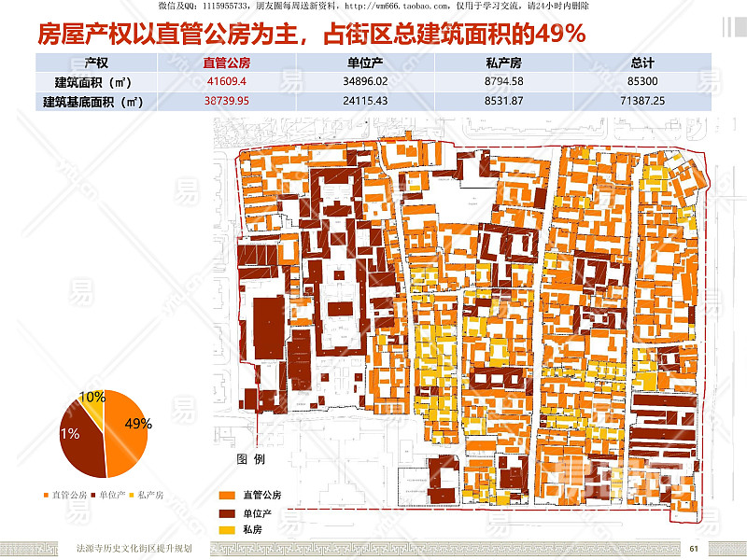Select the value 8794.58 in the table

pyautogui.click(x=504, y=81)
